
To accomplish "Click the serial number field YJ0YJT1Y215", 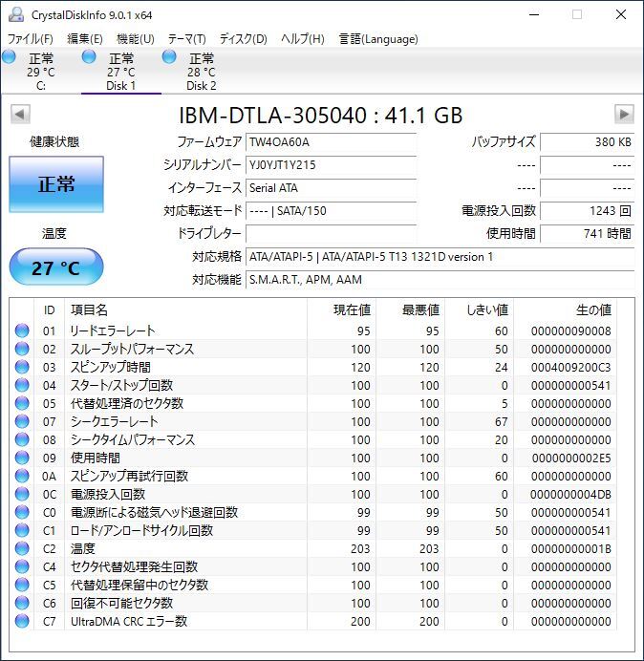I will point(331,165).
